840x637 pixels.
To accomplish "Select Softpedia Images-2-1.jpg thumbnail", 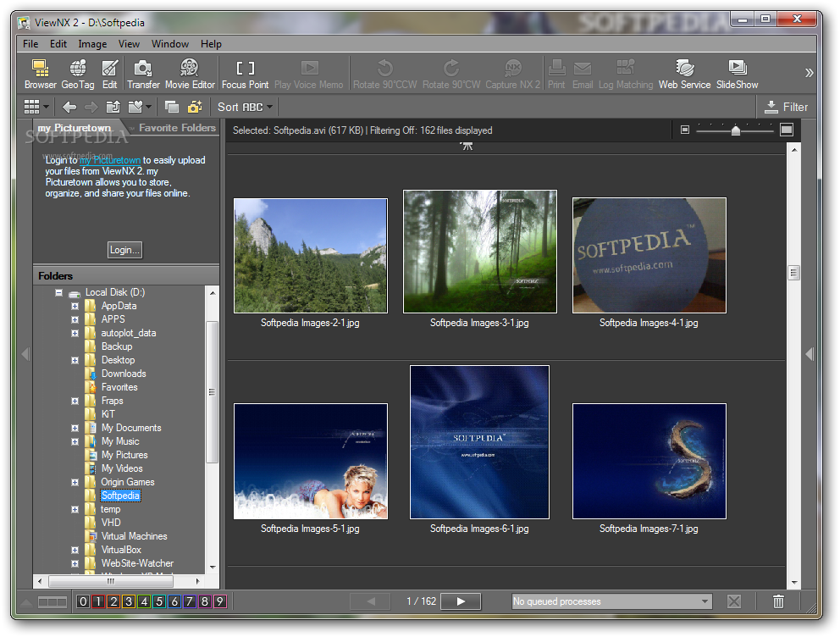I will click(311, 256).
